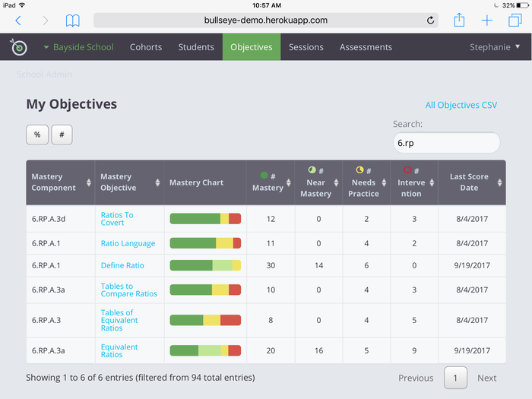The height and width of the screenshot is (399, 532).
Task: Download the All Objectives CSV
Action: (x=461, y=105)
